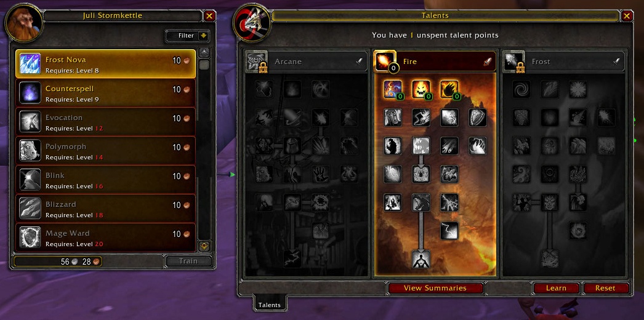Viewport: 644px width, 320px height.
Task: Click the Mage Ward shield icon
Action: 30,237
